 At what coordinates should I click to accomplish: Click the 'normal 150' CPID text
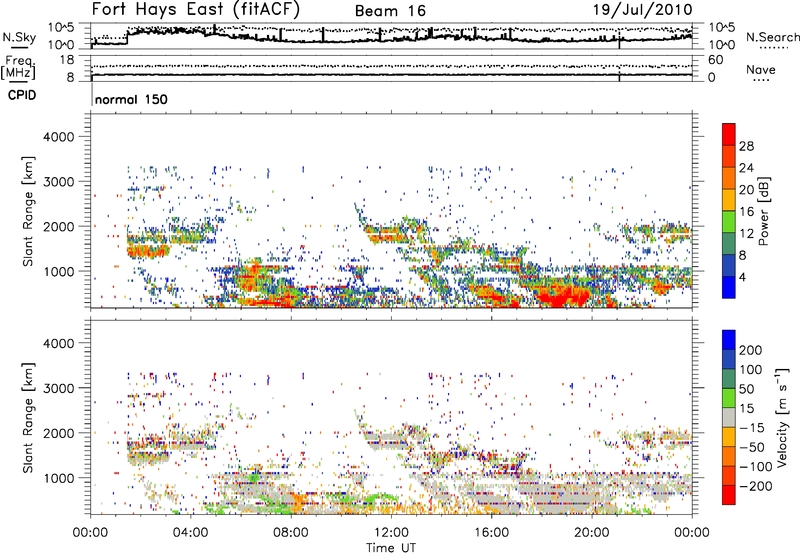pos(131,99)
